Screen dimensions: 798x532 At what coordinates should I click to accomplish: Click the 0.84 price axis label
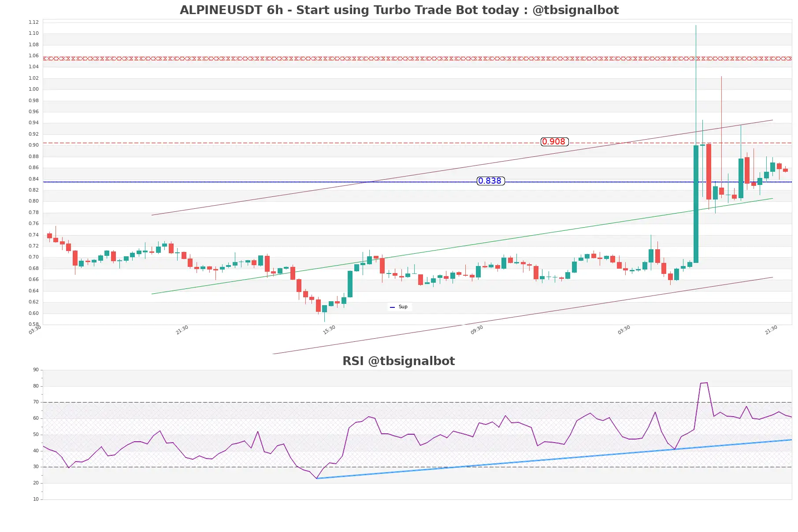[x=33, y=179]
